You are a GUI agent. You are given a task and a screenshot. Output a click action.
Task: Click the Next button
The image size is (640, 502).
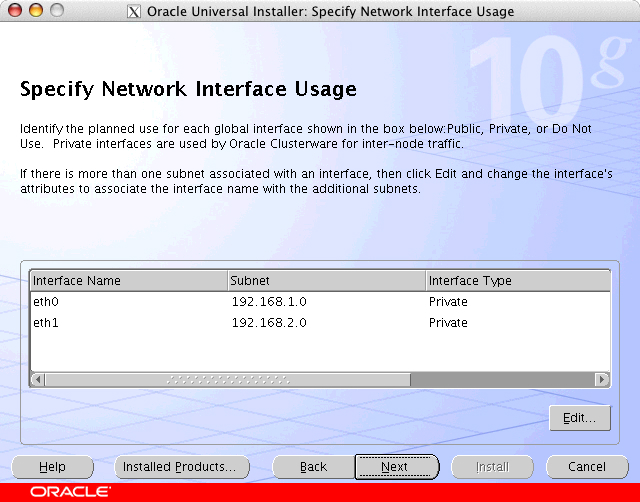[396, 467]
